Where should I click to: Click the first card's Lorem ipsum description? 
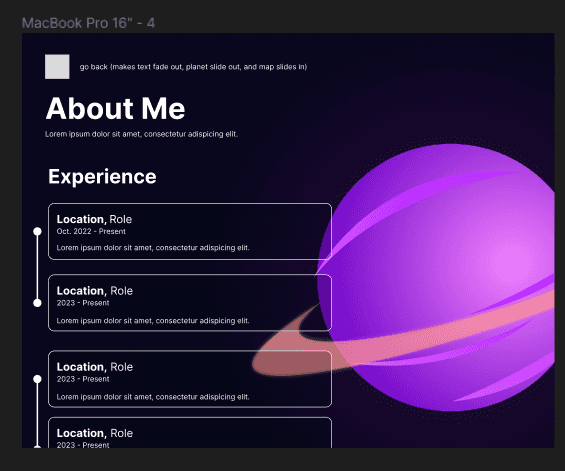point(153,248)
